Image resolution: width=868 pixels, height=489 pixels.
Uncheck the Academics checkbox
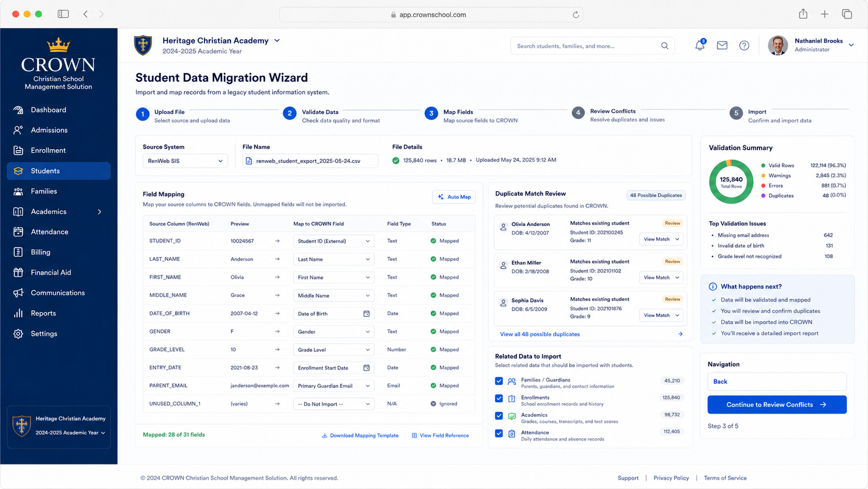(x=499, y=416)
